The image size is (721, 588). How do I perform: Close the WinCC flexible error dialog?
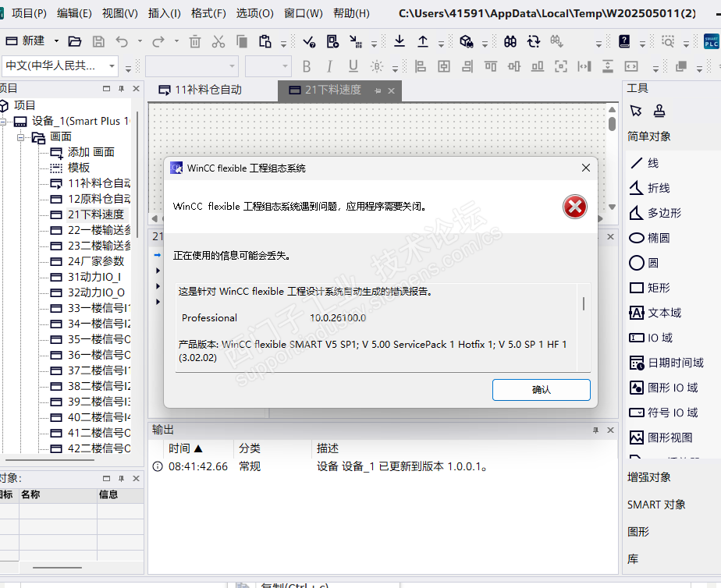(x=586, y=168)
